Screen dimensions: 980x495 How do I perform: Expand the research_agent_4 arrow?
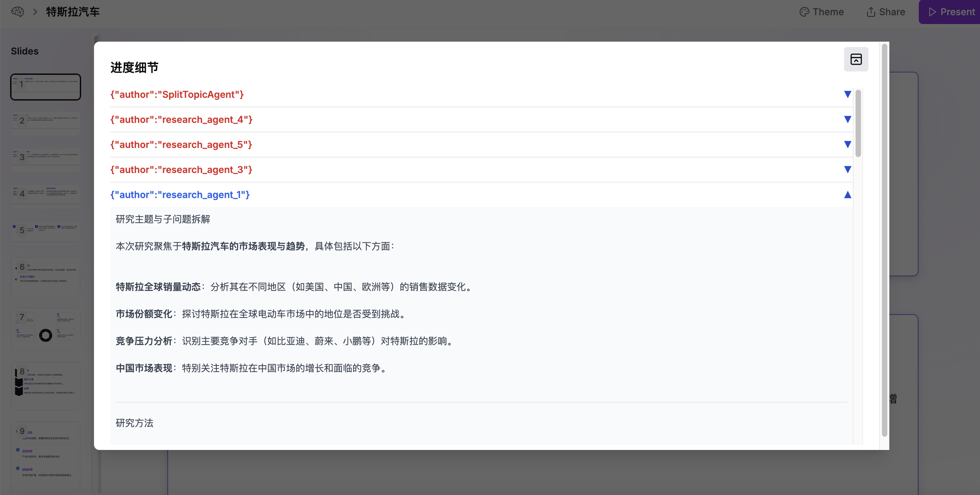(x=847, y=119)
